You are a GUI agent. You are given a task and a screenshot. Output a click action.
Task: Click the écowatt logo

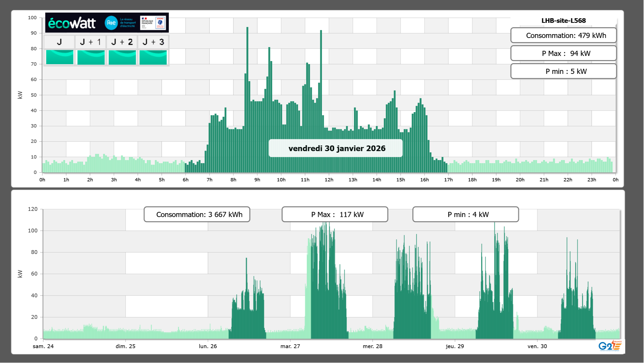pos(72,23)
